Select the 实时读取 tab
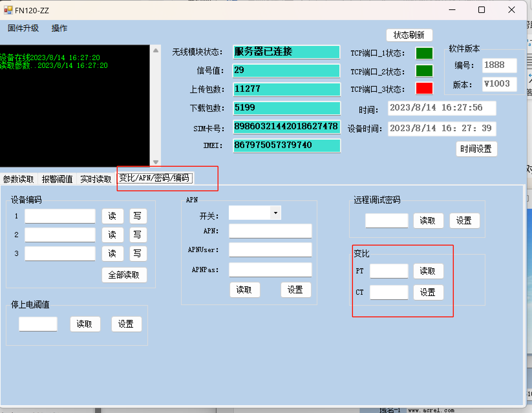This screenshot has height=413, width=532. click(x=96, y=179)
